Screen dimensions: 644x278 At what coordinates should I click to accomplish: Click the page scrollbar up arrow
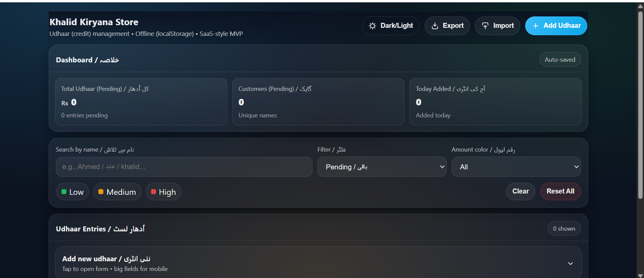pyautogui.click(x=640, y=6)
